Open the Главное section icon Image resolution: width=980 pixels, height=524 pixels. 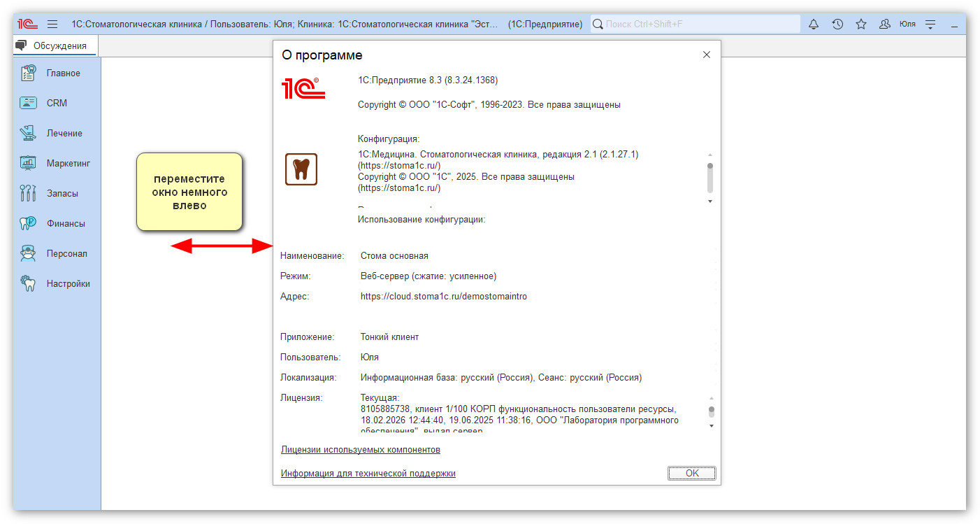click(x=28, y=73)
